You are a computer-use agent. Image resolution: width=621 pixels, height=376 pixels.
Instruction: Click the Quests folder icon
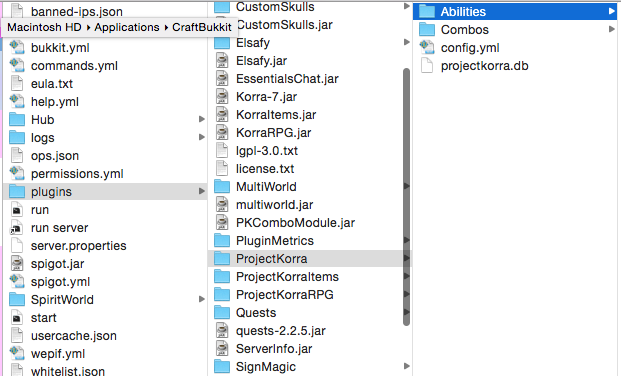click(222, 313)
